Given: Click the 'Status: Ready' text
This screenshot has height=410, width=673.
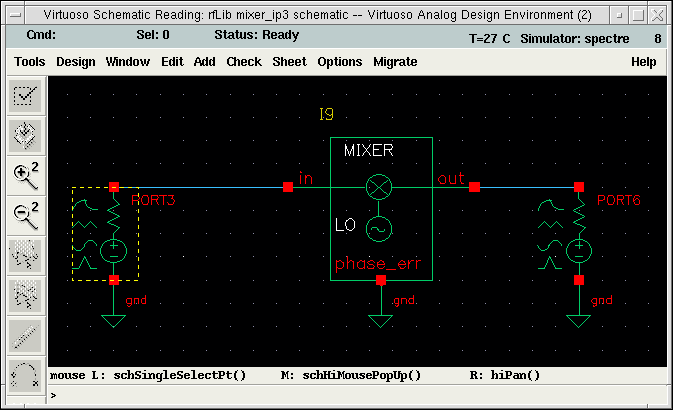Looking at the screenshot, I should pyautogui.click(x=257, y=35).
